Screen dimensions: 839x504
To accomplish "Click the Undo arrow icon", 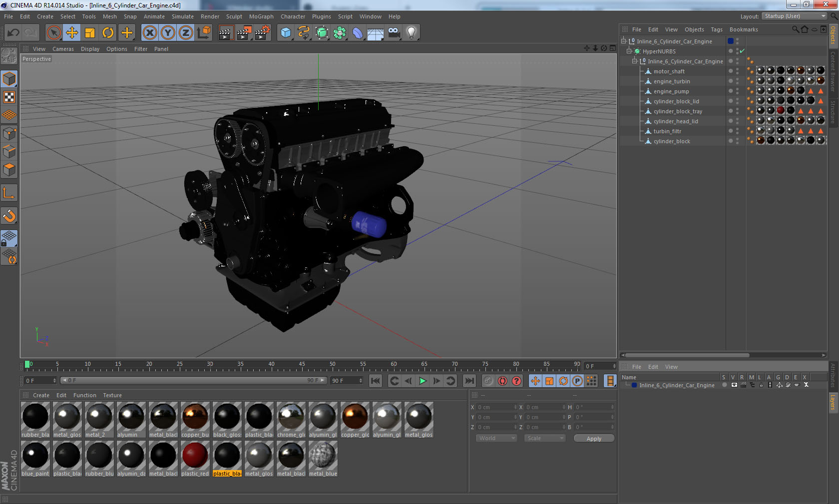I will [13, 33].
